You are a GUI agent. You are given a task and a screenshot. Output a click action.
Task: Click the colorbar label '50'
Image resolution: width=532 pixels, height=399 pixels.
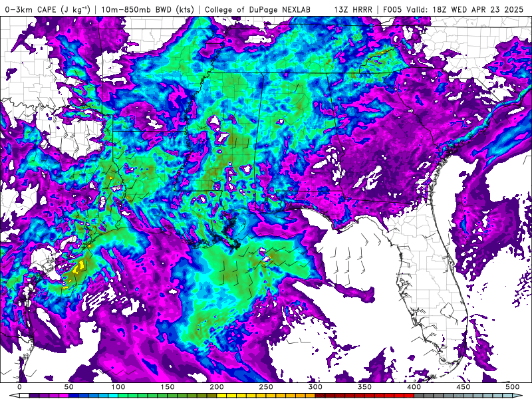point(69,387)
